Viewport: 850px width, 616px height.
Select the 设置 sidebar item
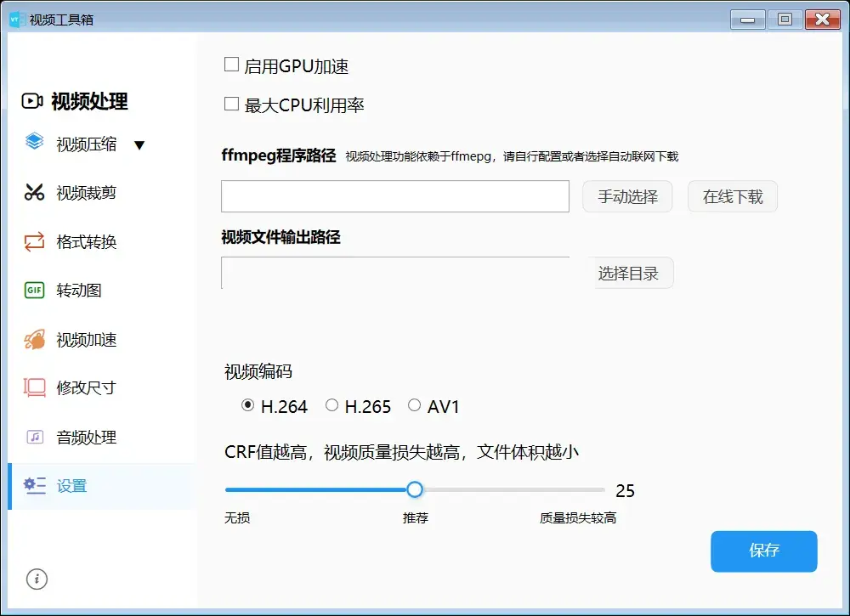[101, 486]
